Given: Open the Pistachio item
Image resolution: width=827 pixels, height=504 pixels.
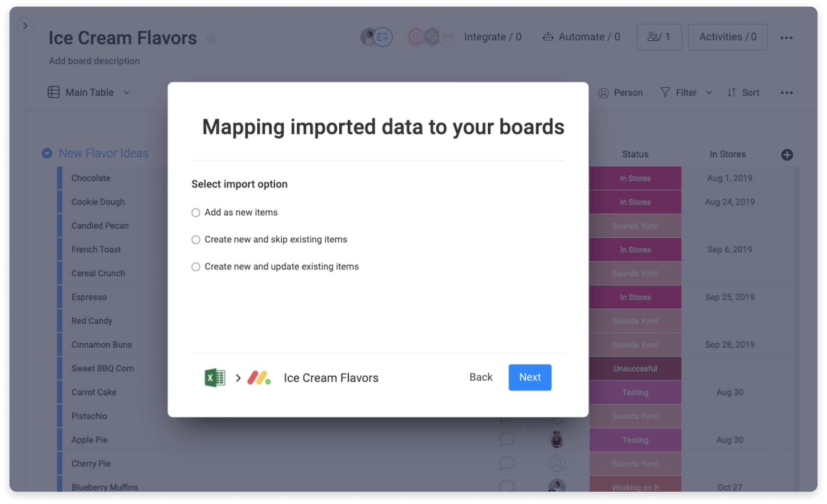Looking at the screenshot, I should [89, 416].
